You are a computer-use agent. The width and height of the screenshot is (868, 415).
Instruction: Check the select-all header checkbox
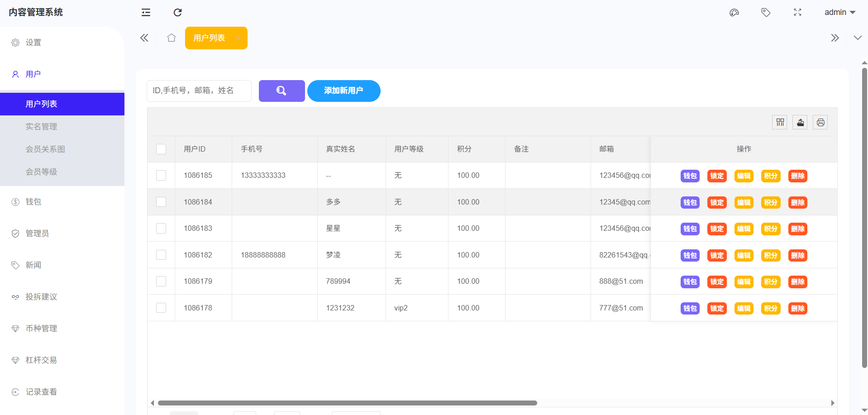point(161,149)
